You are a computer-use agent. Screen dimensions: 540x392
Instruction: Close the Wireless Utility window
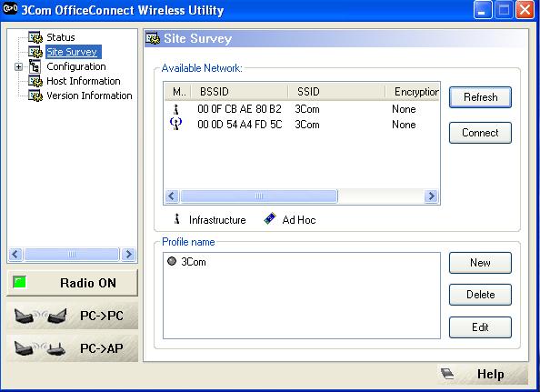pos(525,10)
